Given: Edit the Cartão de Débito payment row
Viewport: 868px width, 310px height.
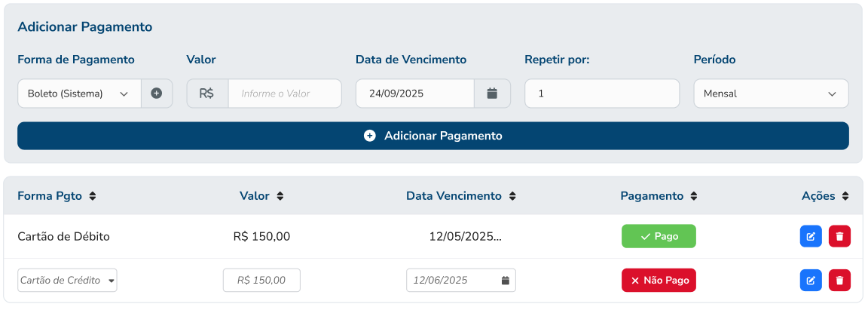Looking at the screenshot, I should (811, 236).
